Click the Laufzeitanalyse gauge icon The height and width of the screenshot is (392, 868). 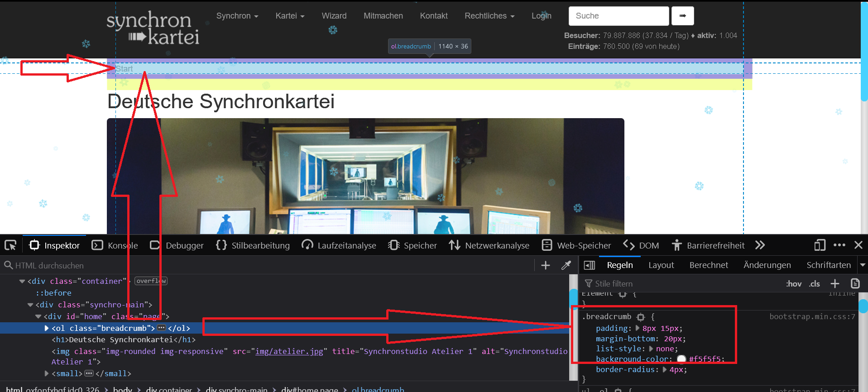tap(307, 245)
